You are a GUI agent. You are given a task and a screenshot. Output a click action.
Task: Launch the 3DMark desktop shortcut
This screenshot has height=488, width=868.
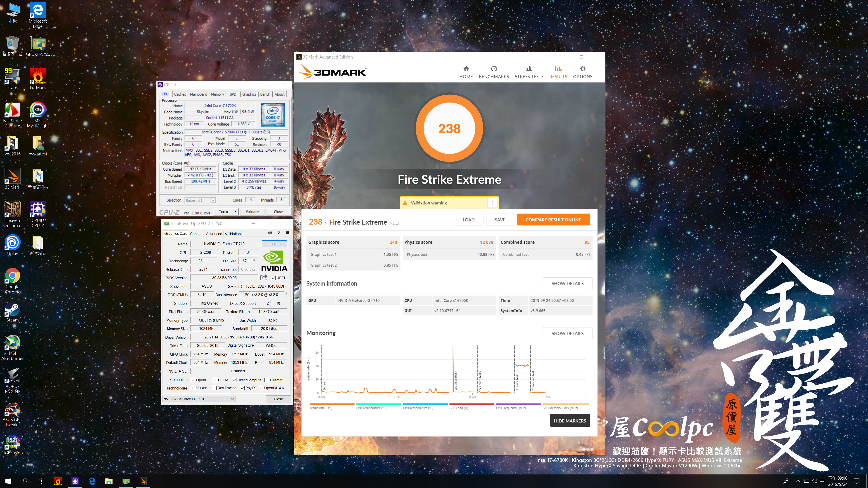pyautogui.click(x=12, y=179)
